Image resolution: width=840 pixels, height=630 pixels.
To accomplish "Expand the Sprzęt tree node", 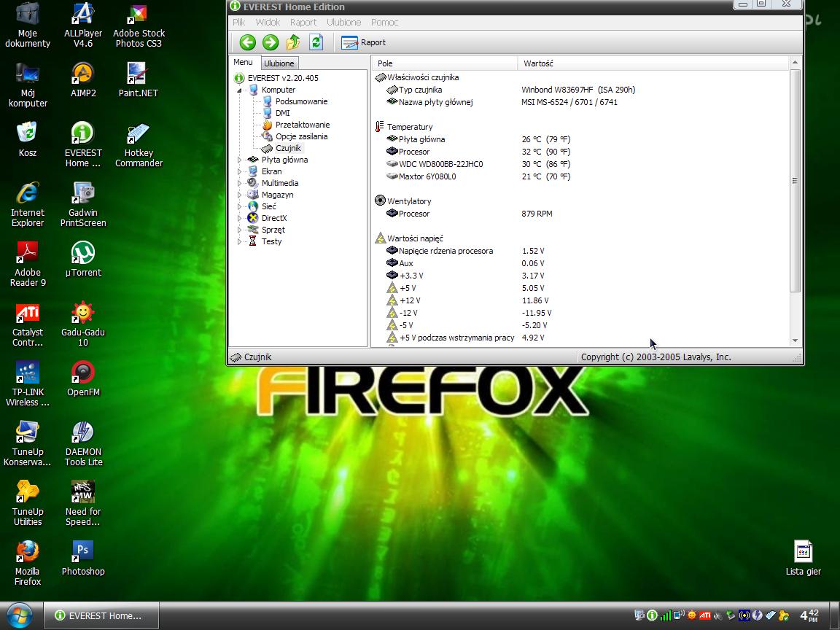I will point(239,230).
